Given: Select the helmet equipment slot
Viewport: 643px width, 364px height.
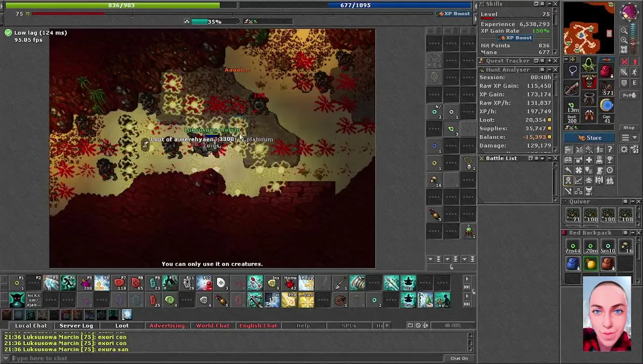Looking at the screenshot, I should point(589,64).
